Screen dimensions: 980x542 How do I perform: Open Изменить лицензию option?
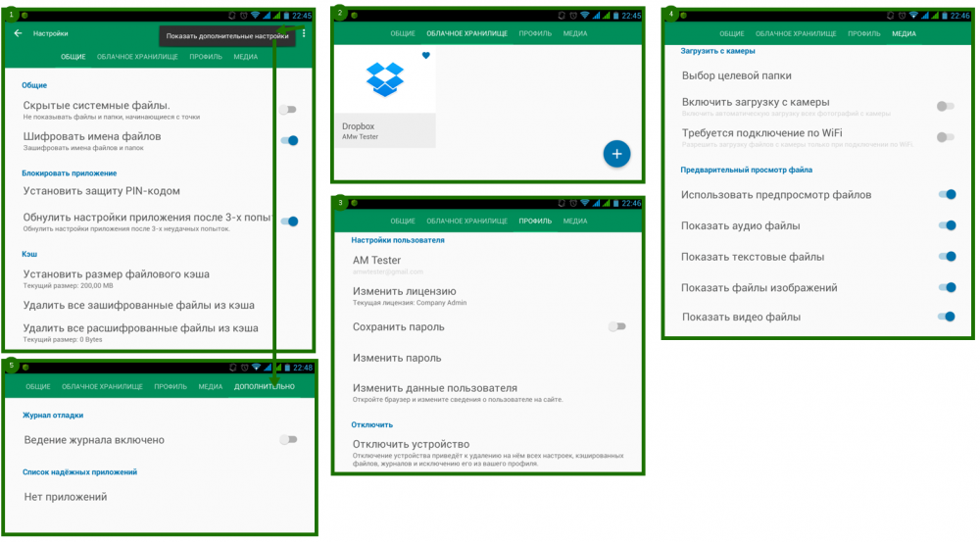point(410,296)
